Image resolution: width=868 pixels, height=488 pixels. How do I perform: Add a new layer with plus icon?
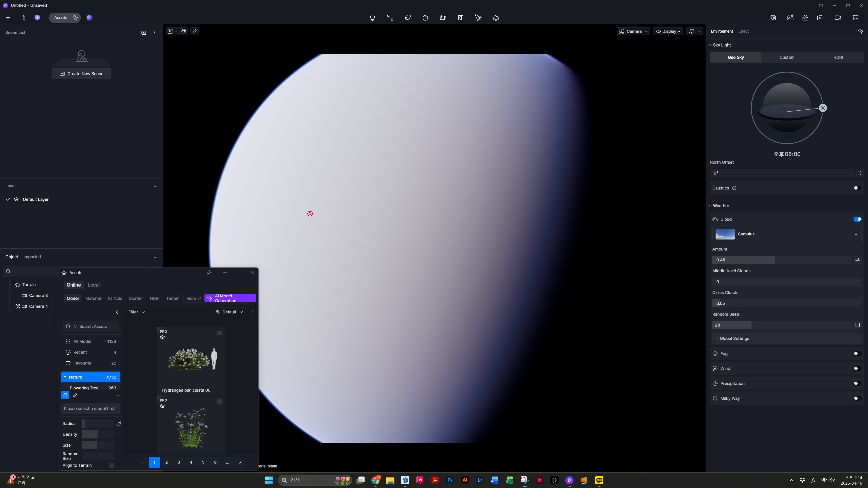pos(144,186)
